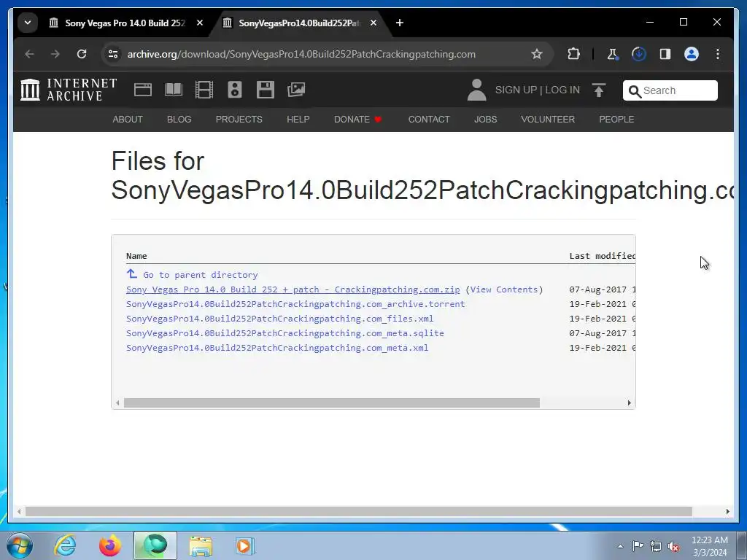Show hidden system tray icons arrow

coord(620,546)
